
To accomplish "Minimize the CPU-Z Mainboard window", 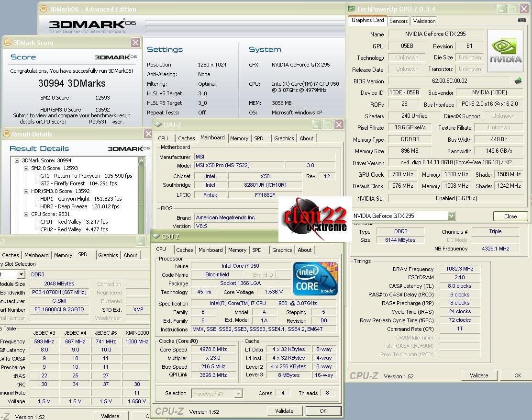I will pyautogui.click(x=317, y=125).
